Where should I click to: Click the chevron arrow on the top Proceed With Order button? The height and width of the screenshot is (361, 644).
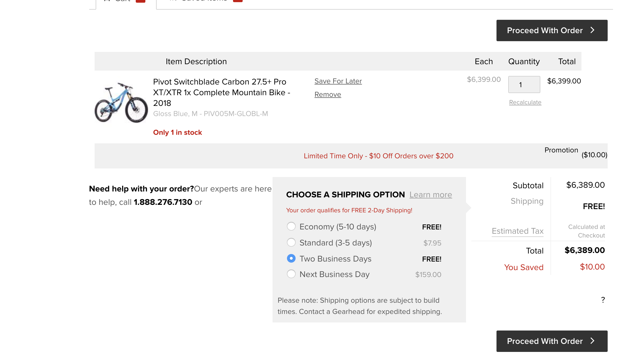pyautogui.click(x=592, y=30)
